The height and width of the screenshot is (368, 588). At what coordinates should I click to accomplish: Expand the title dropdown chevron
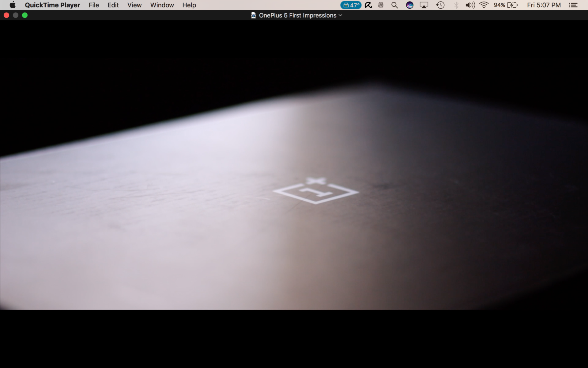341,15
